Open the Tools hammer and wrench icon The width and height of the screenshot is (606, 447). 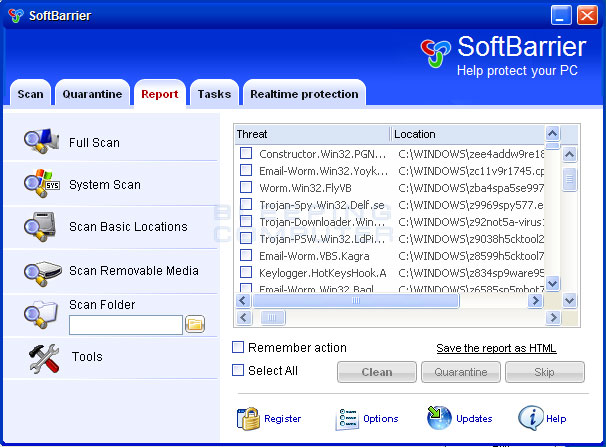44,358
